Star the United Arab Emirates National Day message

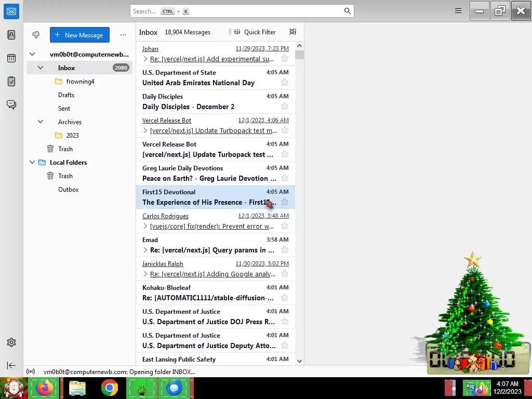pos(285,83)
